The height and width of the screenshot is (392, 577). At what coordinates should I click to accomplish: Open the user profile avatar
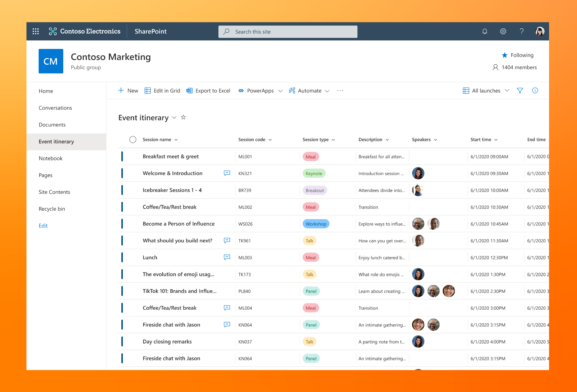[x=540, y=31]
